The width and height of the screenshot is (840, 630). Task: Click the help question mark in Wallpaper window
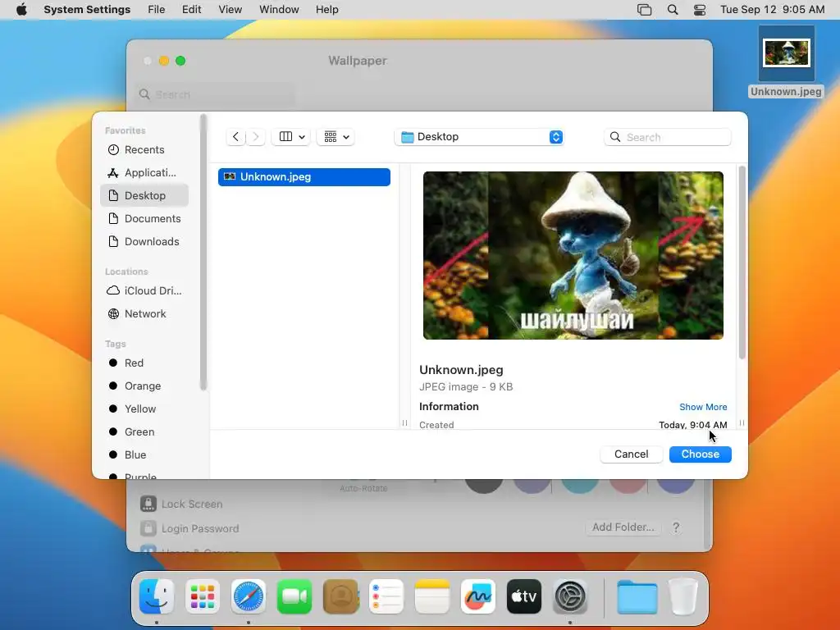(x=676, y=527)
